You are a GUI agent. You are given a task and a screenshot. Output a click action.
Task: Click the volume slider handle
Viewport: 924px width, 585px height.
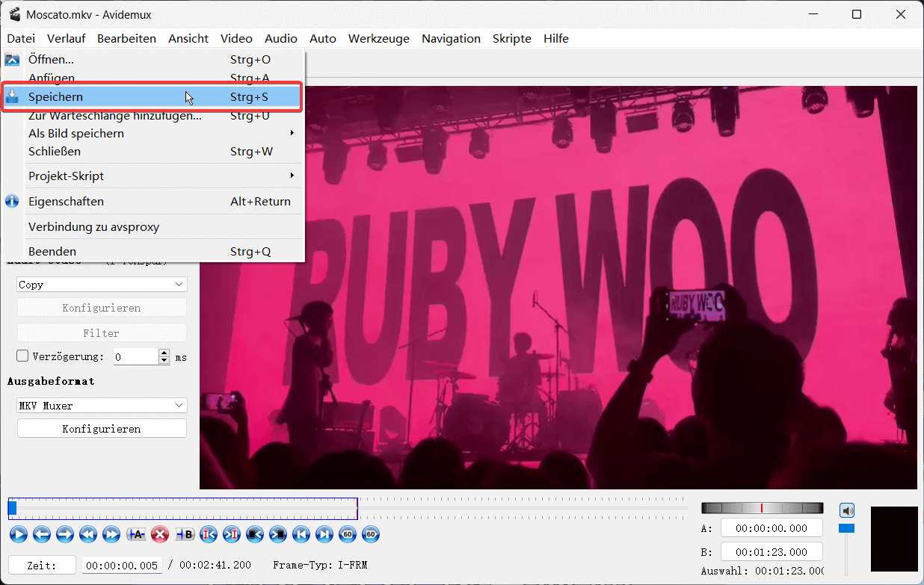coord(846,528)
